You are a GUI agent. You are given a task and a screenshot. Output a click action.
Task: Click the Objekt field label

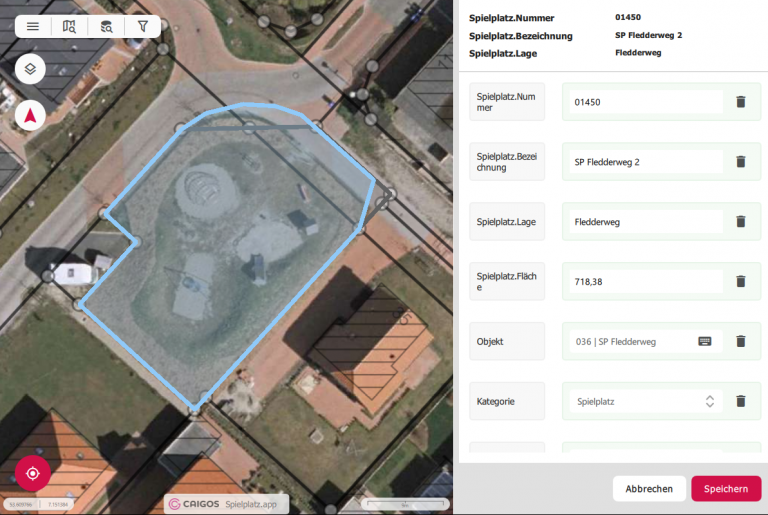click(507, 342)
